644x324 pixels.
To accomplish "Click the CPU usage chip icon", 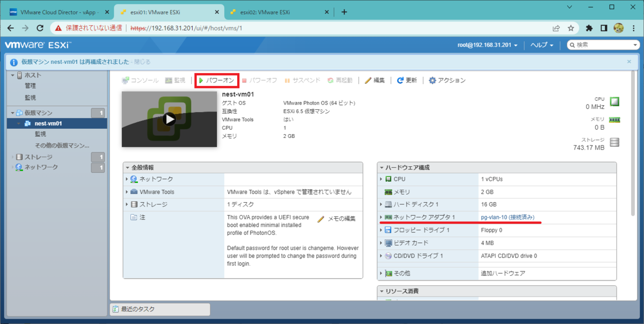I will [x=614, y=101].
